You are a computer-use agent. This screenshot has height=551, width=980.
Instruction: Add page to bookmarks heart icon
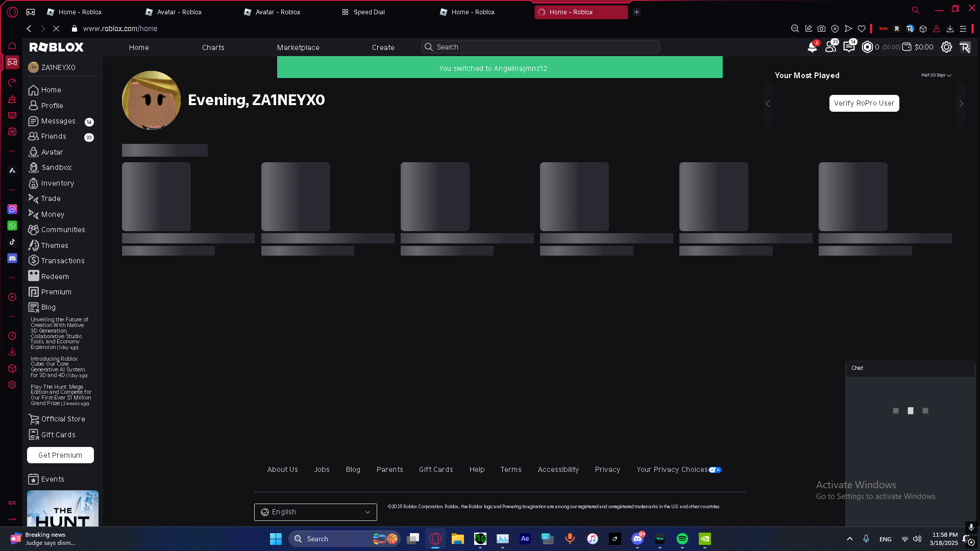862,29
